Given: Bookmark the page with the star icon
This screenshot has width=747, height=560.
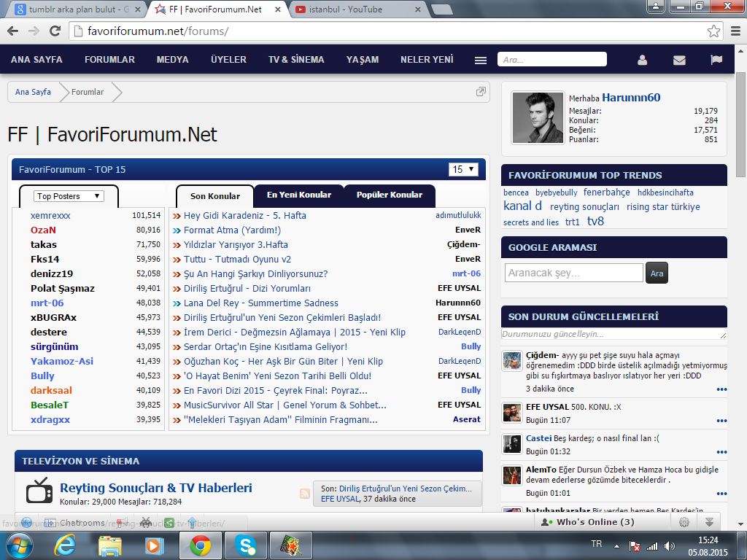Looking at the screenshot, I should (x=713, y=31).
